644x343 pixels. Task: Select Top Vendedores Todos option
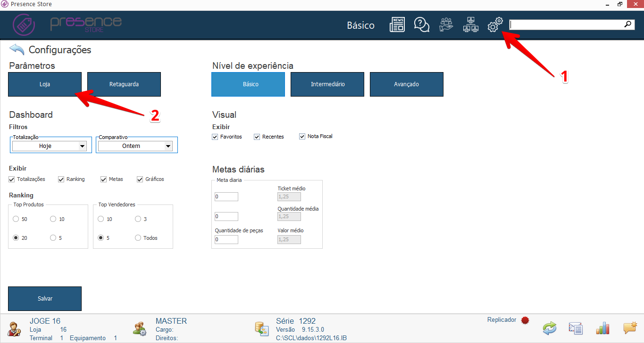[x=138, y=238]
